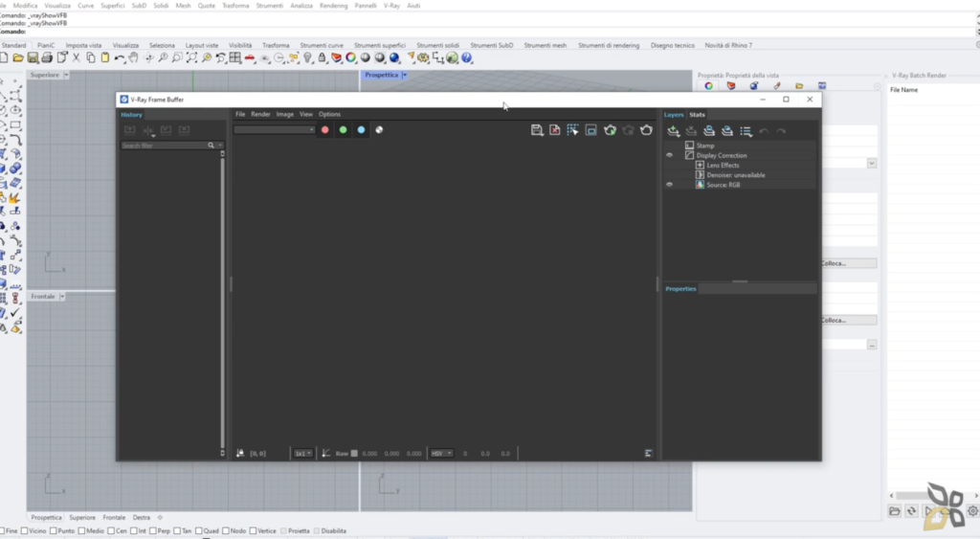980x539 pixels.
Task: Click the Cut scissors icon in Rhino toolbar
Action: point(77,57)
